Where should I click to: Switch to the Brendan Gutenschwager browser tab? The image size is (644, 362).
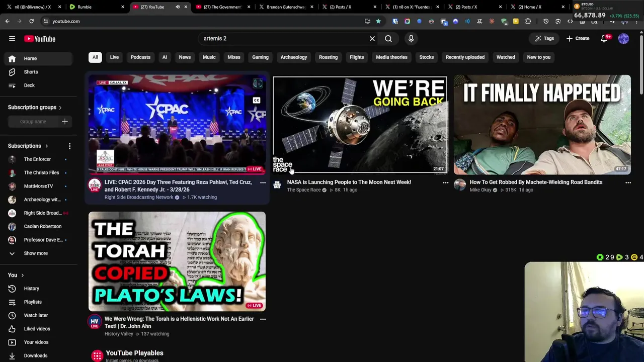pyautogui.click(x=285, y=7)
